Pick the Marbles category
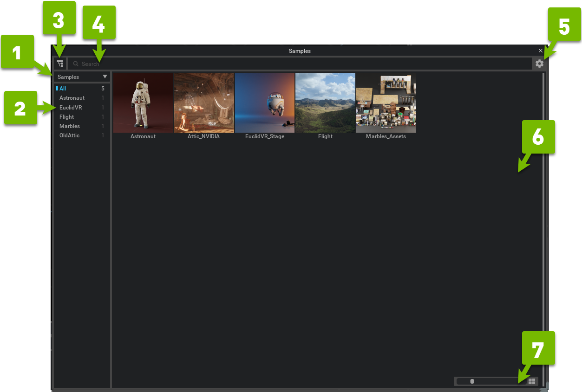The height and width of the screenshot is (392, 582). point(70,126)
